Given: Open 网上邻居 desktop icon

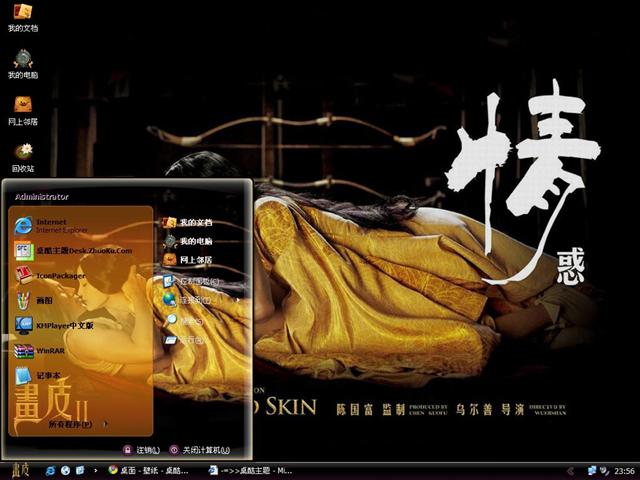Looking at the screenshot, I should pos(23,111).
